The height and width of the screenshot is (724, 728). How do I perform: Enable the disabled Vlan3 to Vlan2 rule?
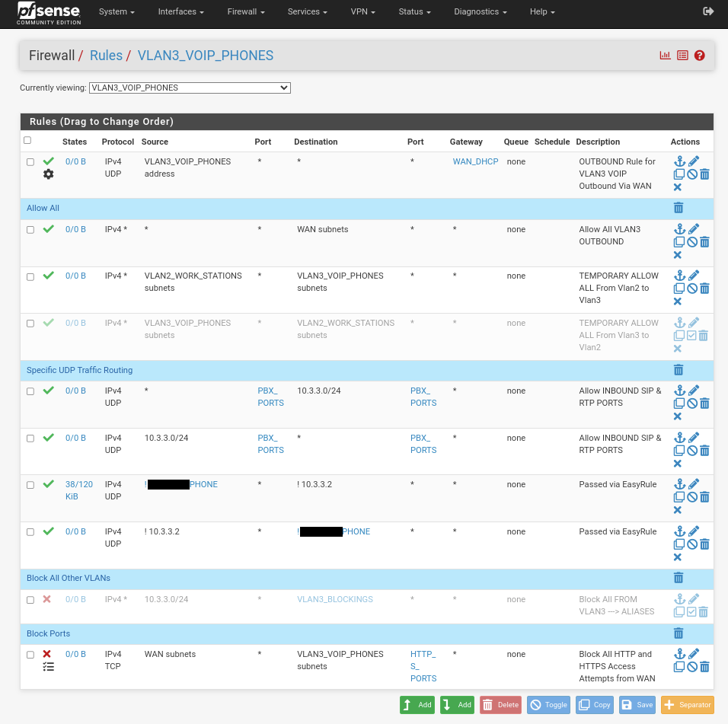click(x=691, y=336)
